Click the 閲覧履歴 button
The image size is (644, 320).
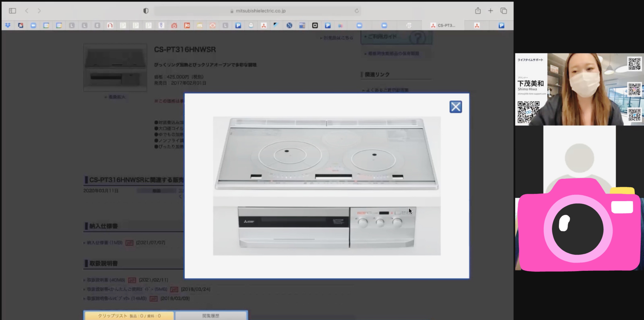[211, 316]
